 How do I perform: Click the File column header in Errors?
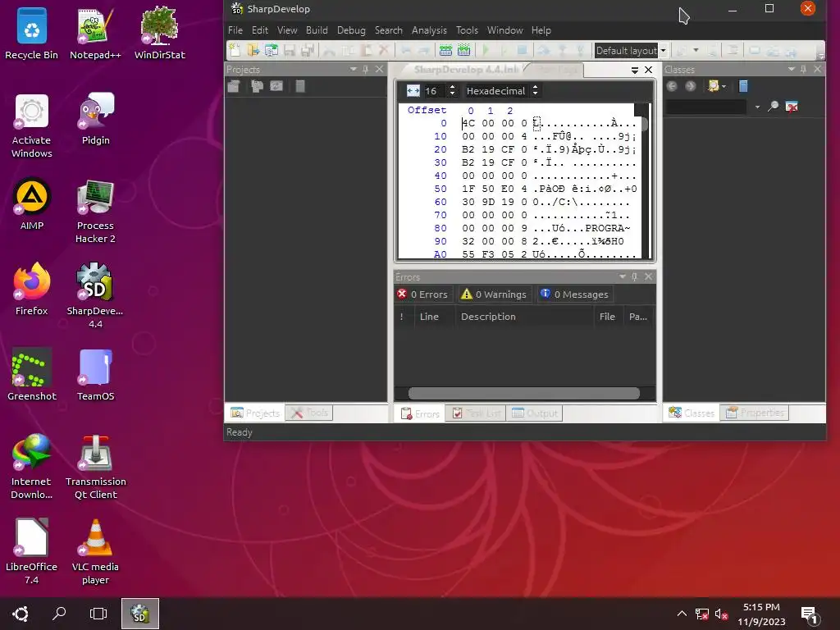[608, 317]
